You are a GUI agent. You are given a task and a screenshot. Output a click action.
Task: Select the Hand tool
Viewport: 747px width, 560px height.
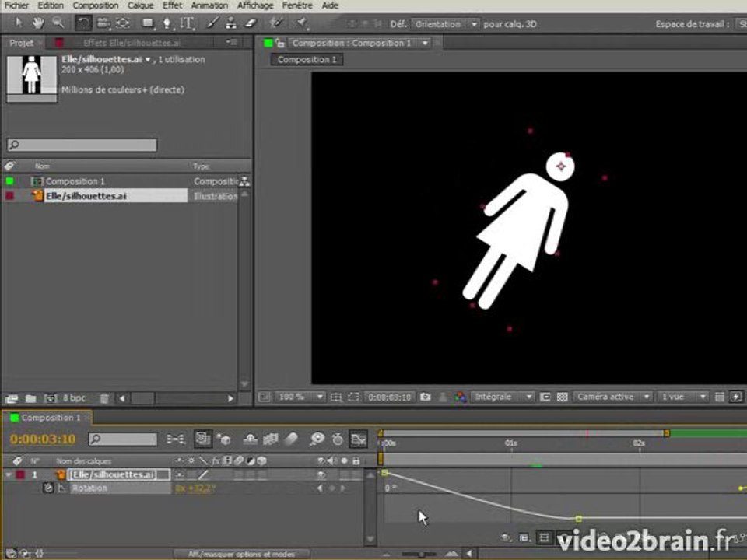click(38, 23)
